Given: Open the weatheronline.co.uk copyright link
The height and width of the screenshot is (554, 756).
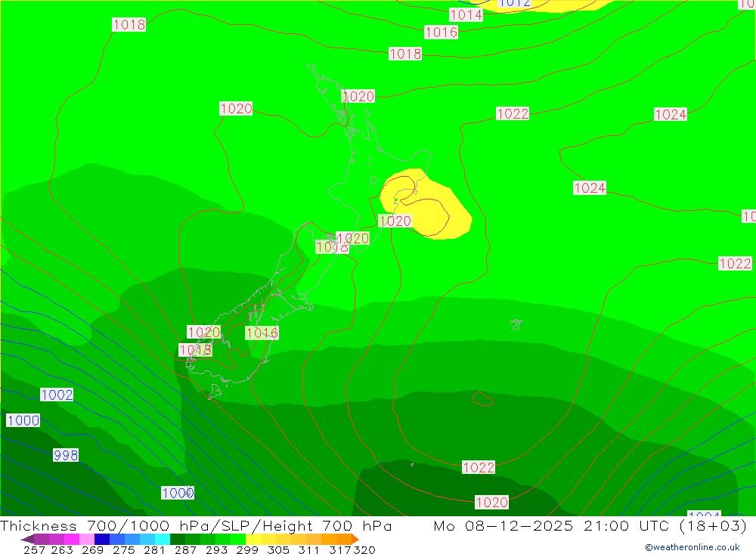Looking at the screenshot, I should pyautogui.click(x=692, y=547).
